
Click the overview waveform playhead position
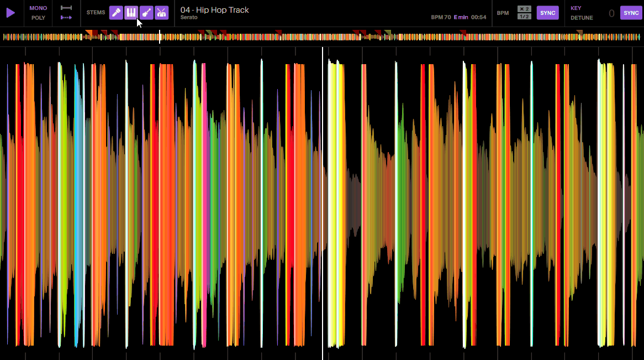160,37
